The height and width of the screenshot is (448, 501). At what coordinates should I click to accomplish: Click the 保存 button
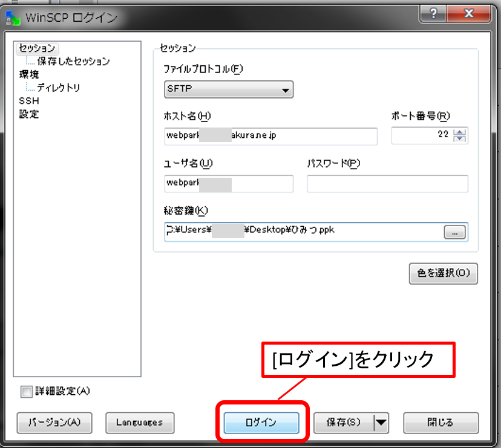coord(344,423)
